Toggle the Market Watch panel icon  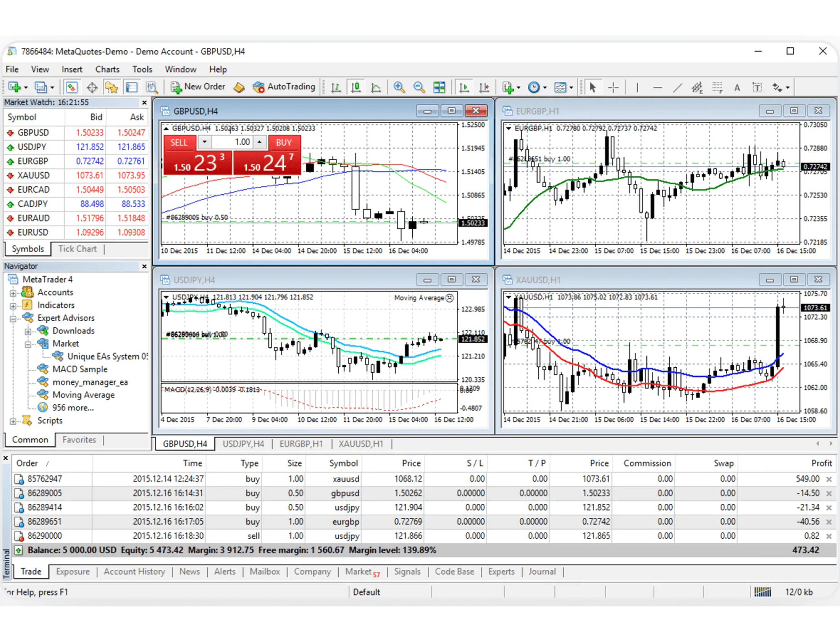point(72,87)
